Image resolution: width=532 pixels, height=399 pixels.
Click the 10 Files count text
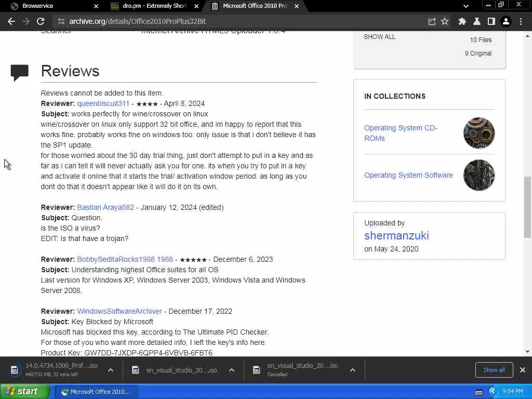(x=481, y=39)
